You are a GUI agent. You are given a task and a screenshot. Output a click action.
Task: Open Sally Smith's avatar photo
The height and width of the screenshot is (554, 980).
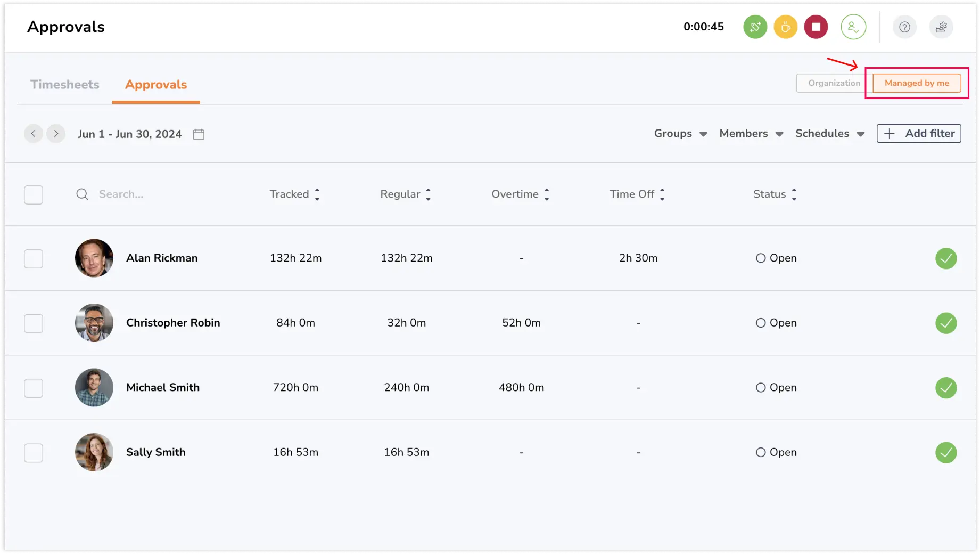[x=94, y=452]
